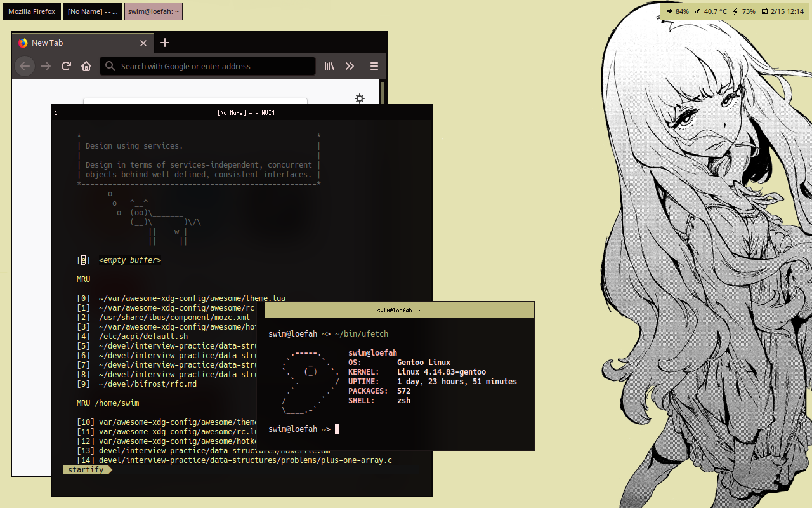Screen dimensions: 812x508
Task: Select startify entry [1] awesome/rc
Action: pos(166,308)
